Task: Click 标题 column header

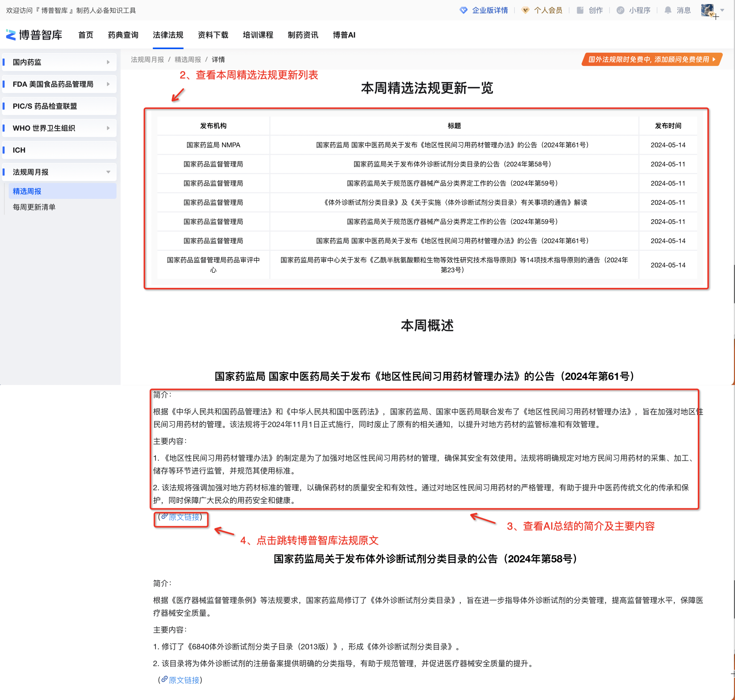Action: tap(454, 126)
